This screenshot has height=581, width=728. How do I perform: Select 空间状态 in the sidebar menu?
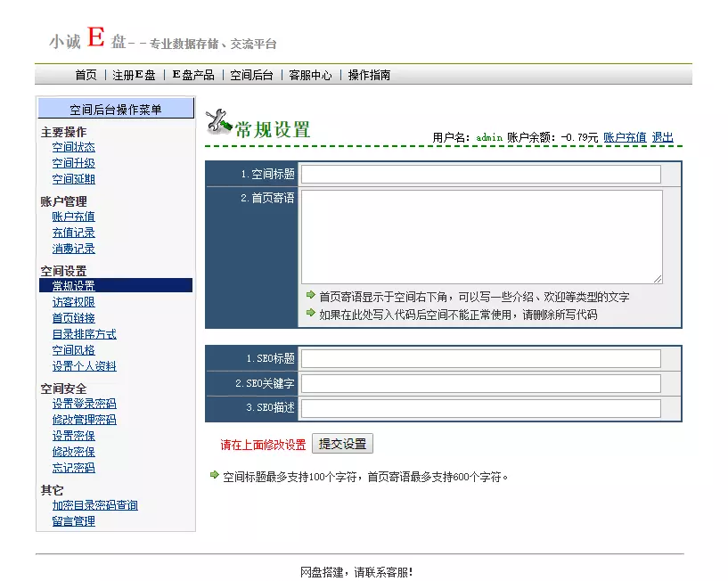73,147
